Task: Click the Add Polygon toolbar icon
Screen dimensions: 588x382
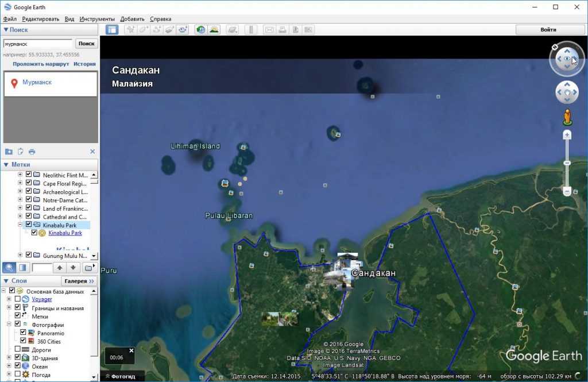Action: (x=144, y=30)
